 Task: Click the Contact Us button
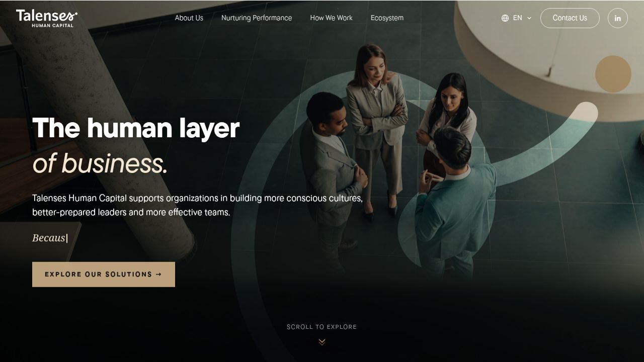(570, 18)
